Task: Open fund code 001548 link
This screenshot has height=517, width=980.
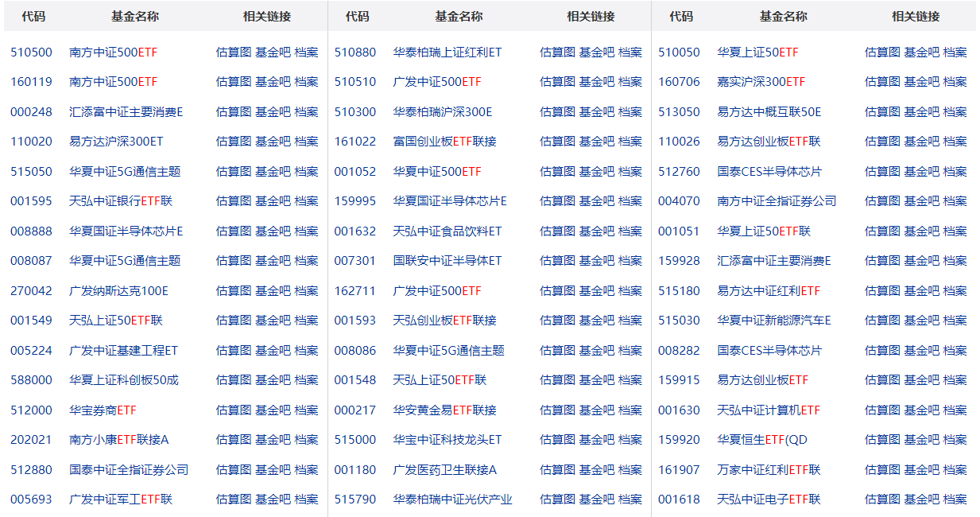Action: (355, 380)
